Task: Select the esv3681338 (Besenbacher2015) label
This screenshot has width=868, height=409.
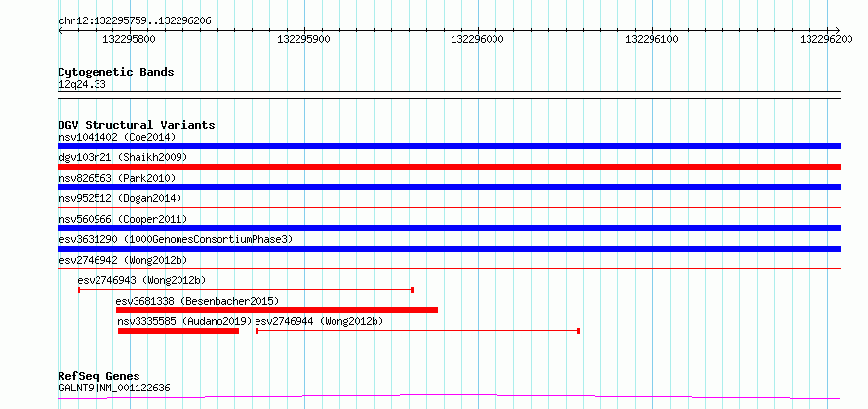Action: pos(197,301)
